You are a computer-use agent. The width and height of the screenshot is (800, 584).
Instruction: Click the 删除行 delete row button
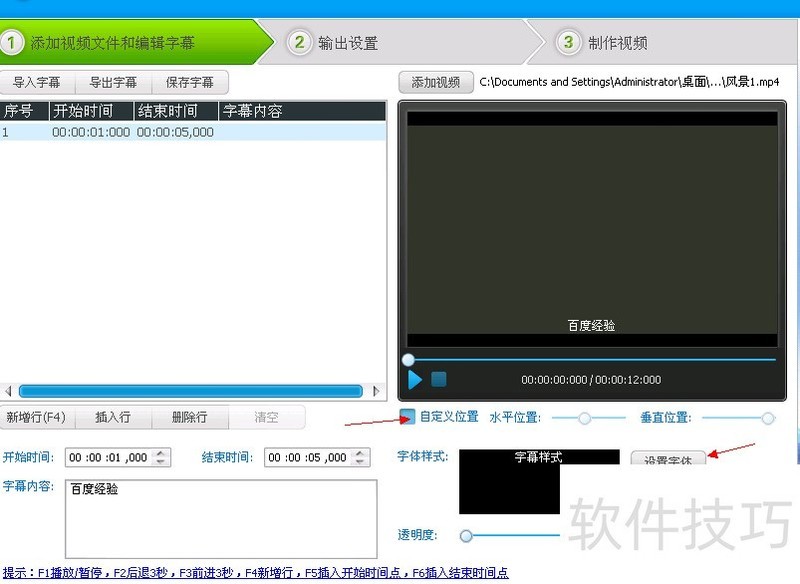click(189, 417)
